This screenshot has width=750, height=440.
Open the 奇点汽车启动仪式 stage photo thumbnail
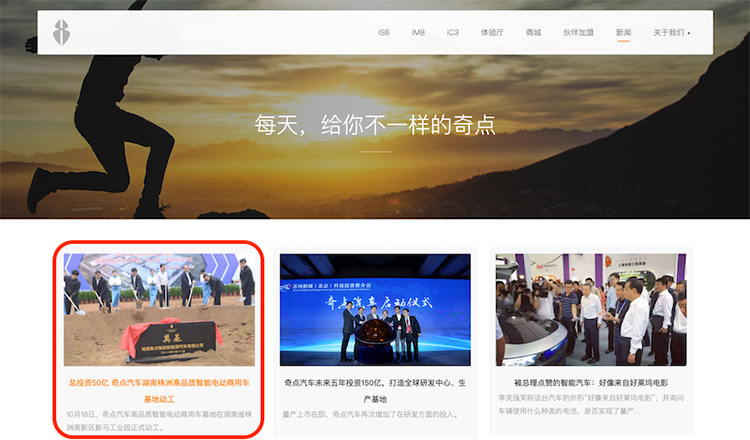tap(375, 309)
